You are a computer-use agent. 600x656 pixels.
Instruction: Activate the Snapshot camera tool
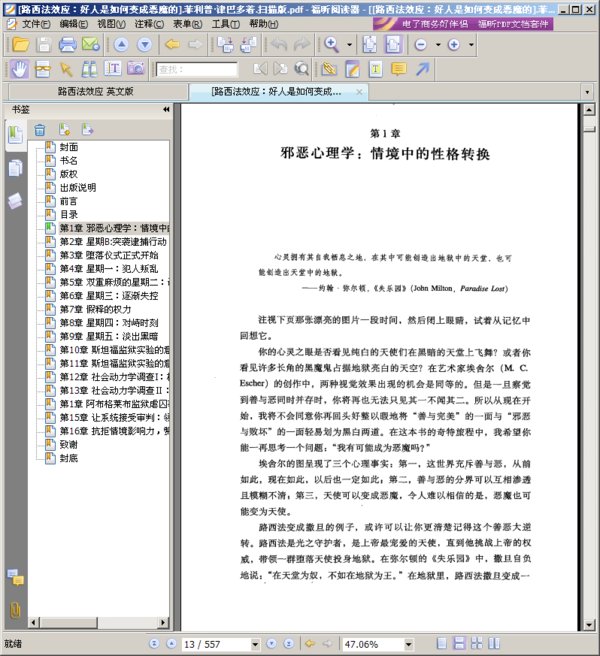pyautogui.click(x=136, y=68)
